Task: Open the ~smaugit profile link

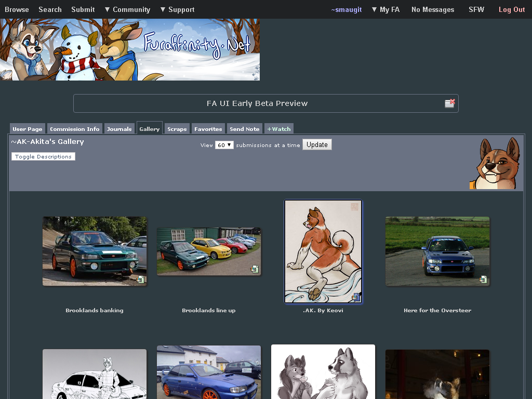Action: [347, 9]
